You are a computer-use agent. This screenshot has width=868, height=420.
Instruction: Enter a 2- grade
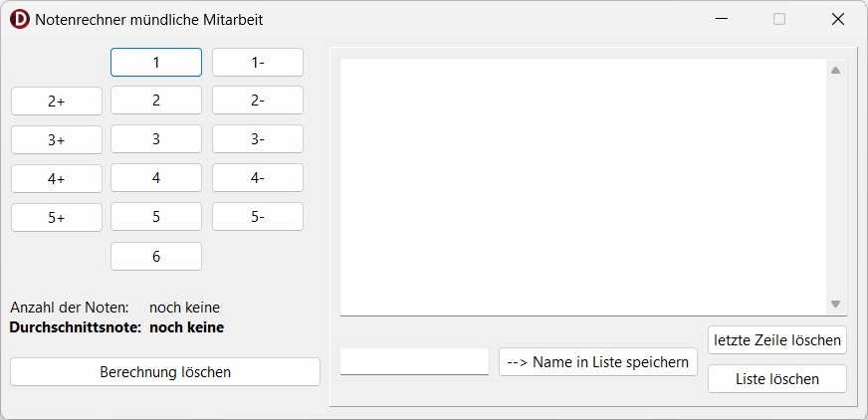(258, 101)
